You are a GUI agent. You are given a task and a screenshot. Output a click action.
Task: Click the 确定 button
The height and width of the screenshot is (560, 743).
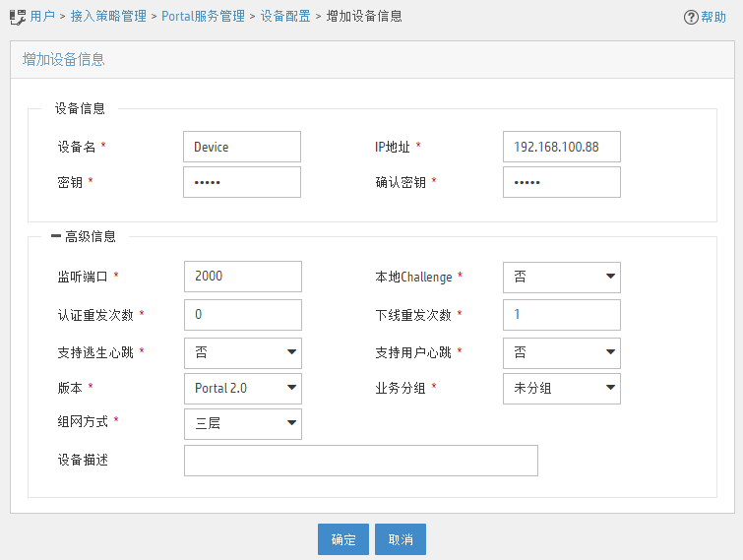pyautogui.click(x=343, y=539)
